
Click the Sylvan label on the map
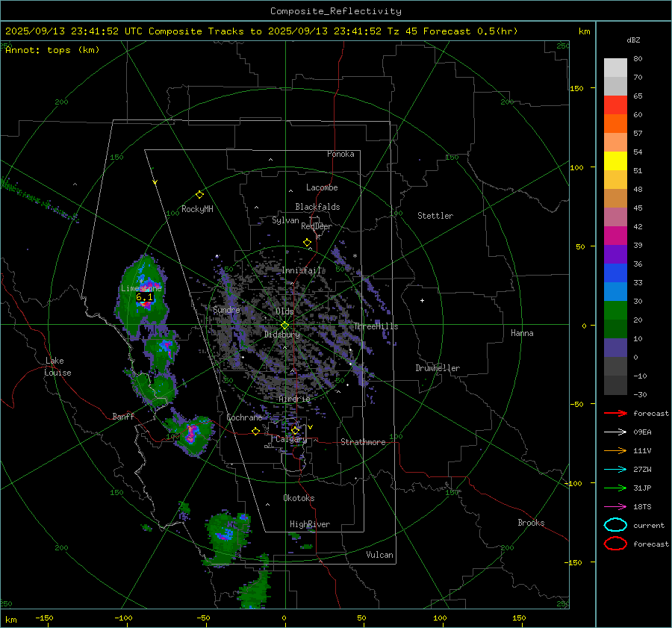click(x=285, y=220)
